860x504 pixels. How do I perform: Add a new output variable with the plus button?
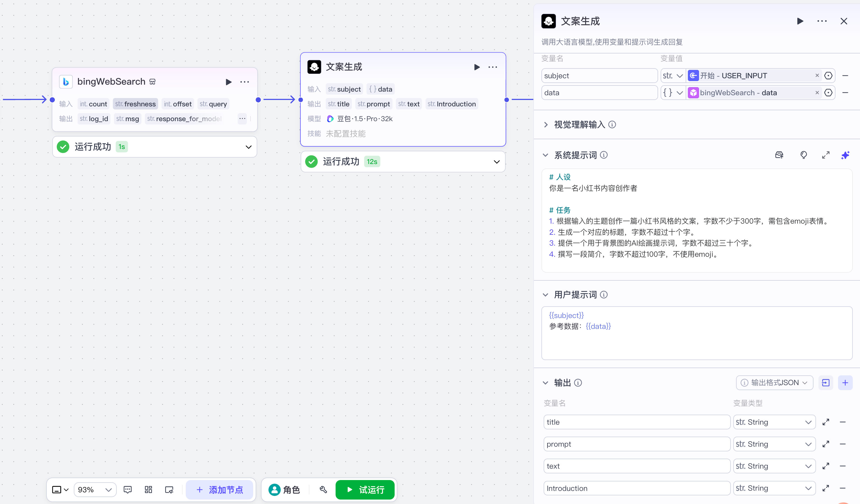845,383
